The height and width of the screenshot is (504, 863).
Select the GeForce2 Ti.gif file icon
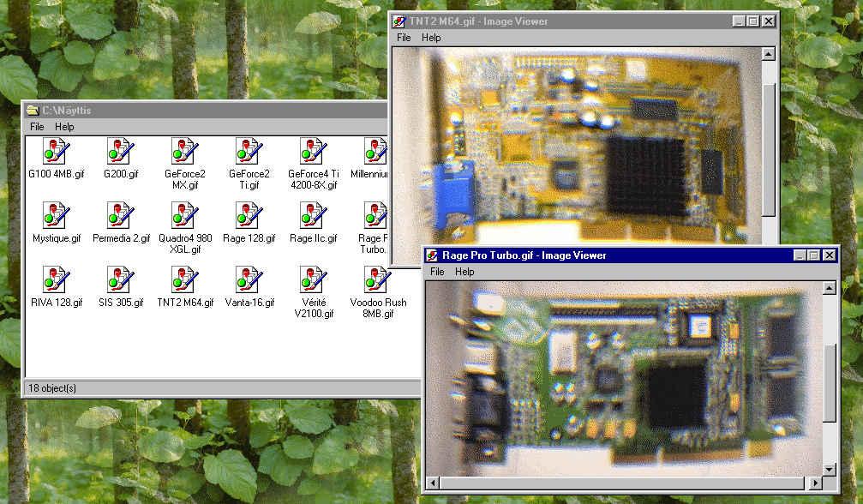click(249, 152)
